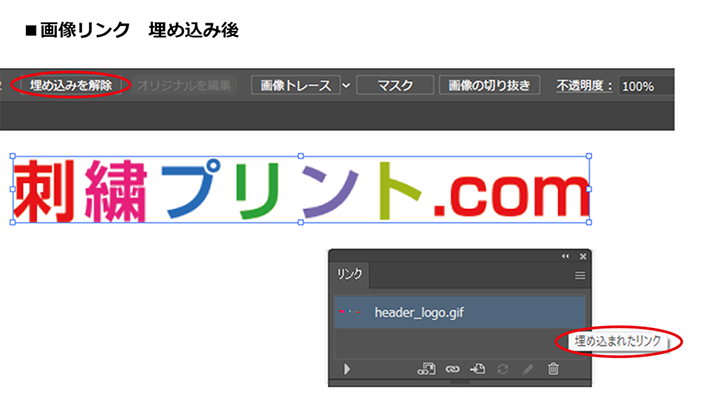Click the header_logo.gif thumbnail
The height and width of the screenshot is (413, 709).
coord(350,312)
